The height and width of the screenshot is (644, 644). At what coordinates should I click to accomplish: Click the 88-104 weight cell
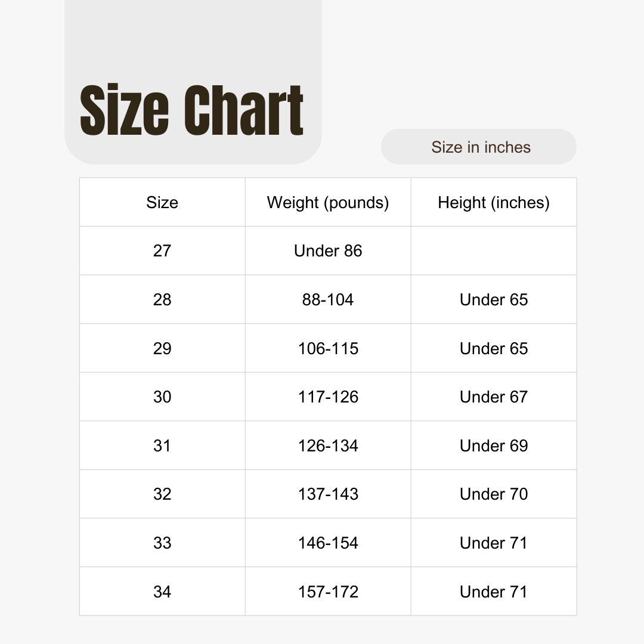(328, 299)
